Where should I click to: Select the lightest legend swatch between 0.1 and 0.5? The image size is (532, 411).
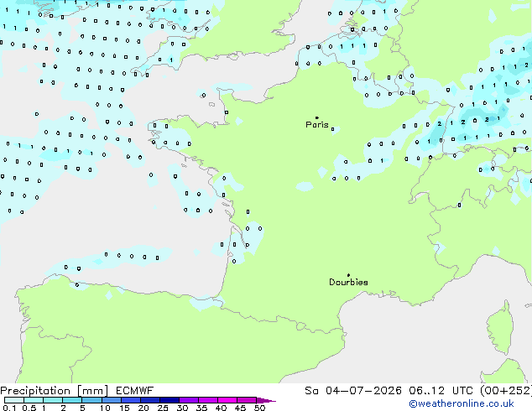14,400
